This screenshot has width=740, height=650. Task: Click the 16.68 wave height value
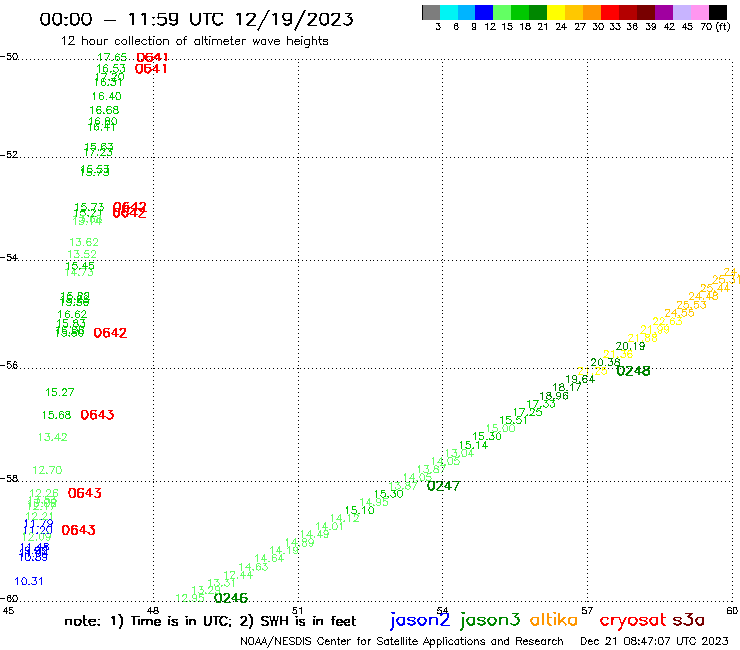point(104,110)
